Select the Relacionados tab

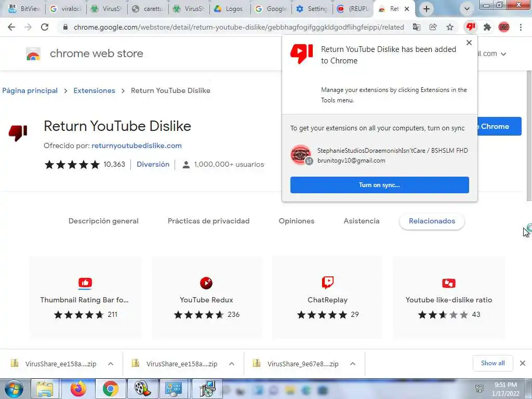[x=432, y=221]
